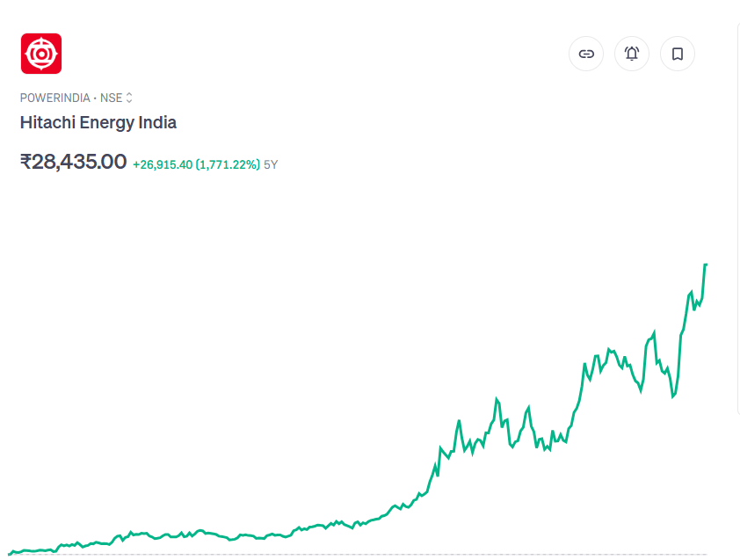740x560 pixels.
Task: Expand the NSE exchange switcher arrows
Action: click(129, 98)
